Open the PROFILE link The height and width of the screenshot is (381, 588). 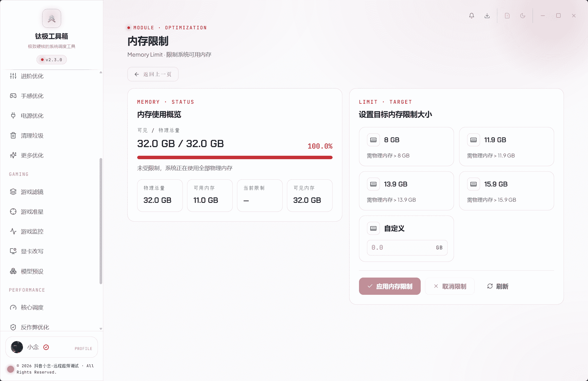(x=84, y=349)
